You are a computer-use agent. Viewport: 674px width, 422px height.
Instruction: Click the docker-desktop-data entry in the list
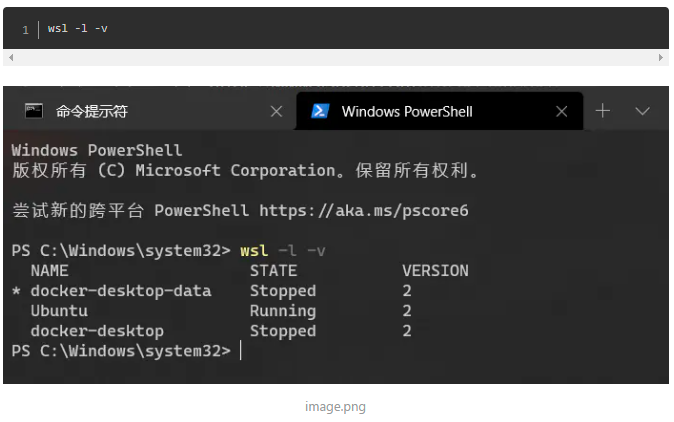[x=121, y=291]
